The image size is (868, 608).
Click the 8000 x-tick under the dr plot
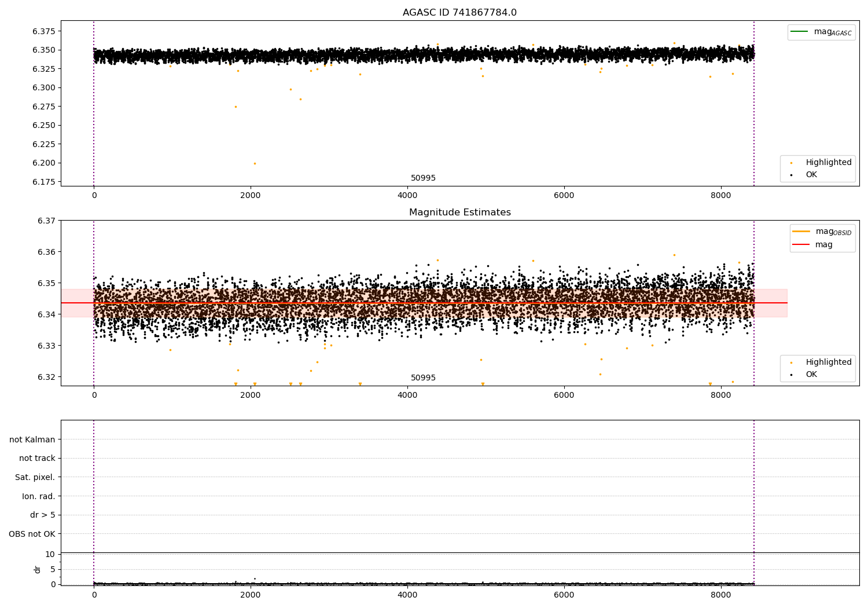[x=721, y=595]
